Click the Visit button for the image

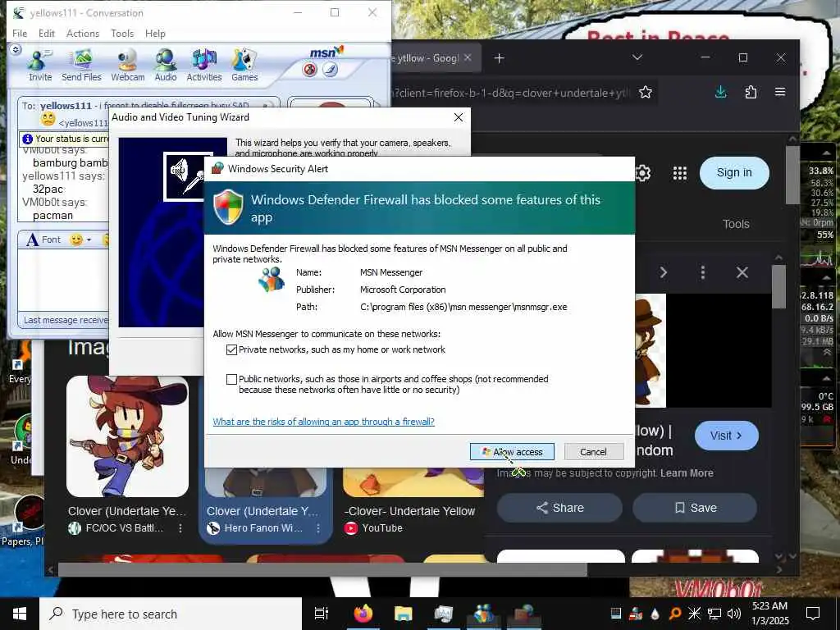(x=727, y=436)
